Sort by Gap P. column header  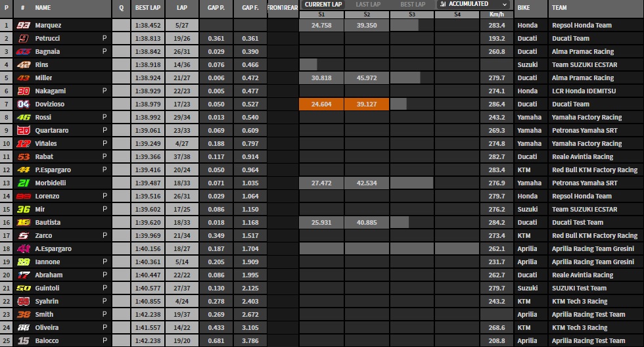click(x=216, y=8)
